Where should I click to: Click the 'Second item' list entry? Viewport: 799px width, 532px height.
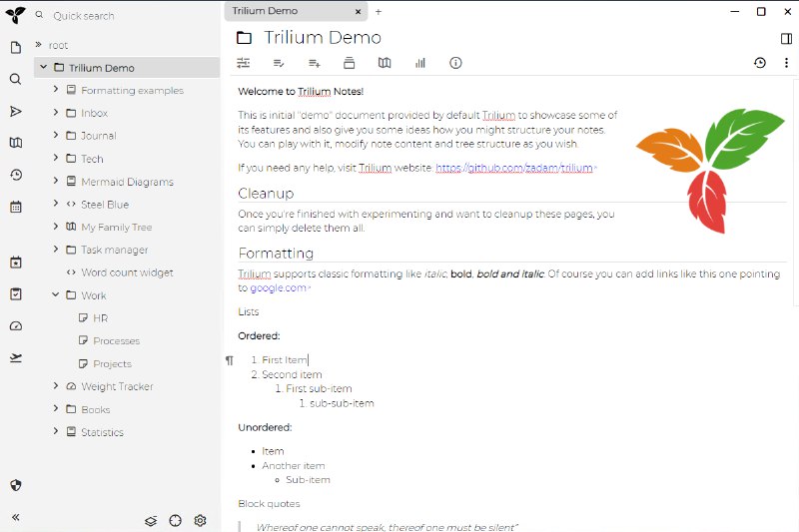pos(292,374)
